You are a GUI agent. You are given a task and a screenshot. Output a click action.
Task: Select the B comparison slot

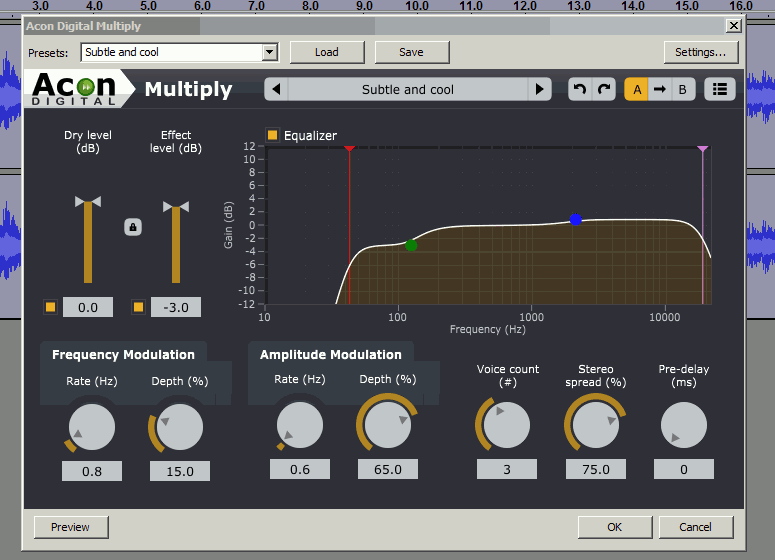[683, 89]
